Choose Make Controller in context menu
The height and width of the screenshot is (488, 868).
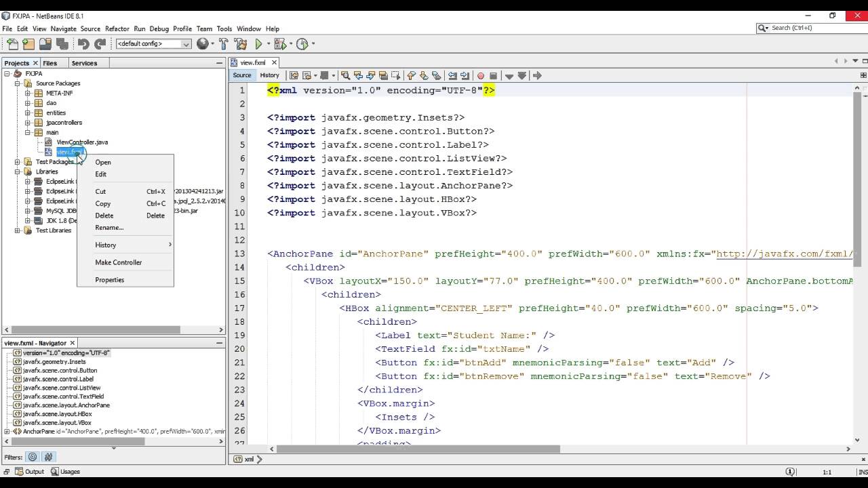(x=125, y=262)
